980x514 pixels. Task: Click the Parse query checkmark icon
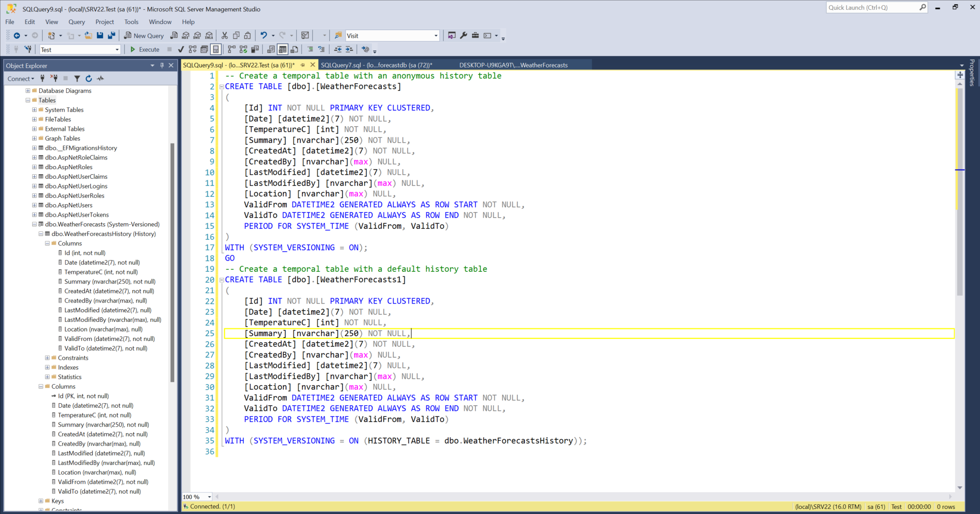(x=180, y=49)
